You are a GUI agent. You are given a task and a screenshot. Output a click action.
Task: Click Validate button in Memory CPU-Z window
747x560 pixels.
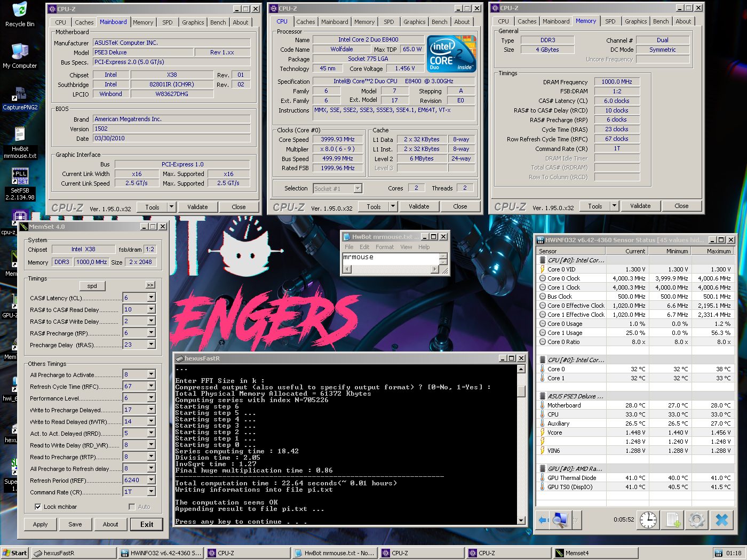point(640,206)
